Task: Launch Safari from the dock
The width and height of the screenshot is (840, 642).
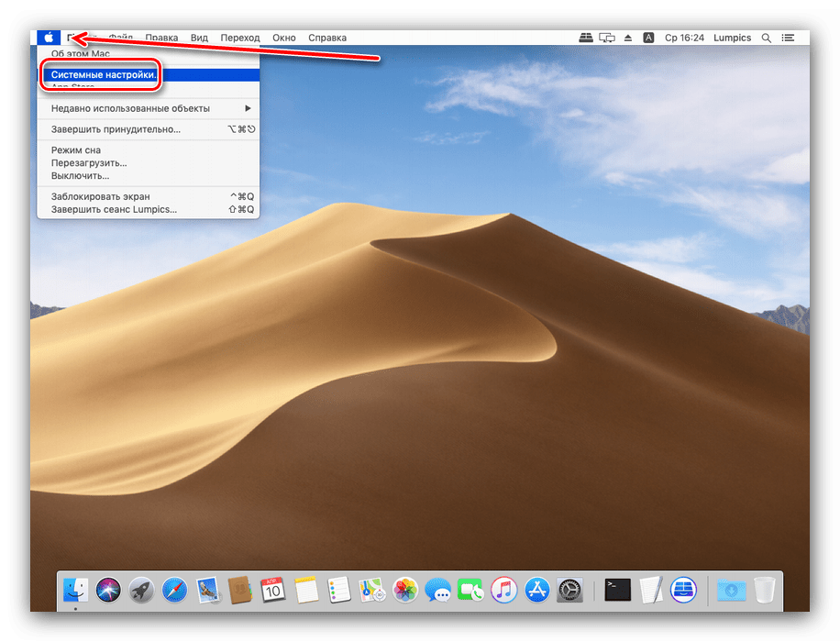Action: pyautogui.click(x=173, y=589)
